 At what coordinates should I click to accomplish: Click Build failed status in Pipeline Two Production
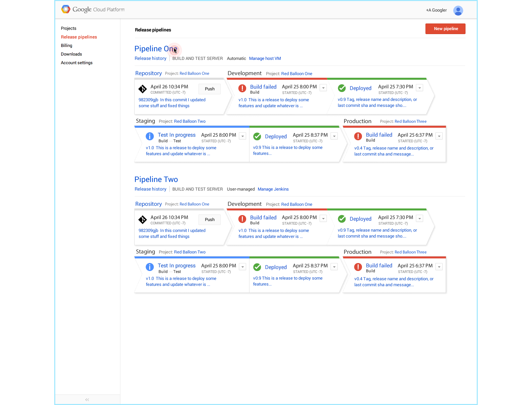click(x=379, y=266)
